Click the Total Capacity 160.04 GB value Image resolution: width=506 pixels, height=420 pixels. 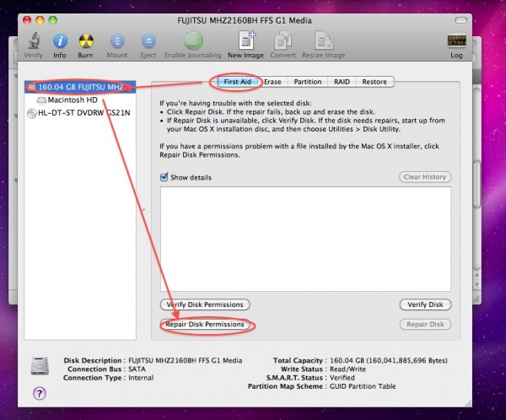tap(389, 360)
